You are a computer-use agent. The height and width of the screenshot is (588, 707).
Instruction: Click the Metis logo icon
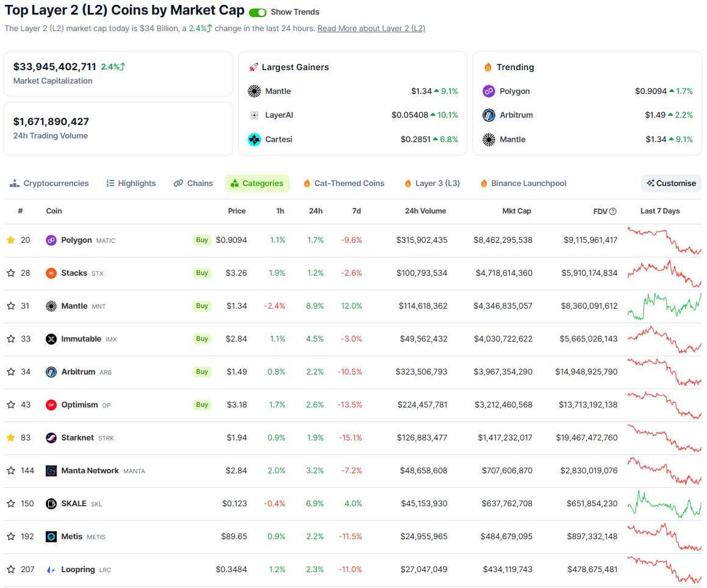tap(51, 536)
